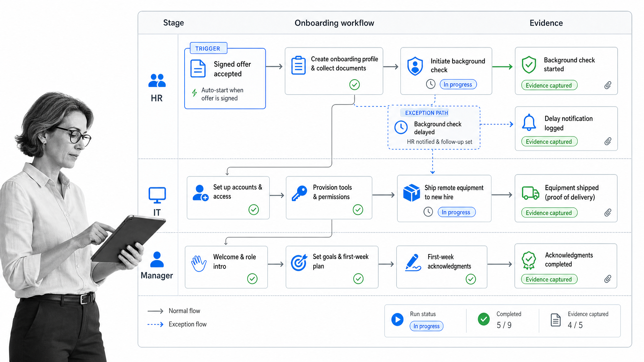The image size is (644, 362).
Task: Click the 'Welcome & role intro' title
Action: click(235, 261)
